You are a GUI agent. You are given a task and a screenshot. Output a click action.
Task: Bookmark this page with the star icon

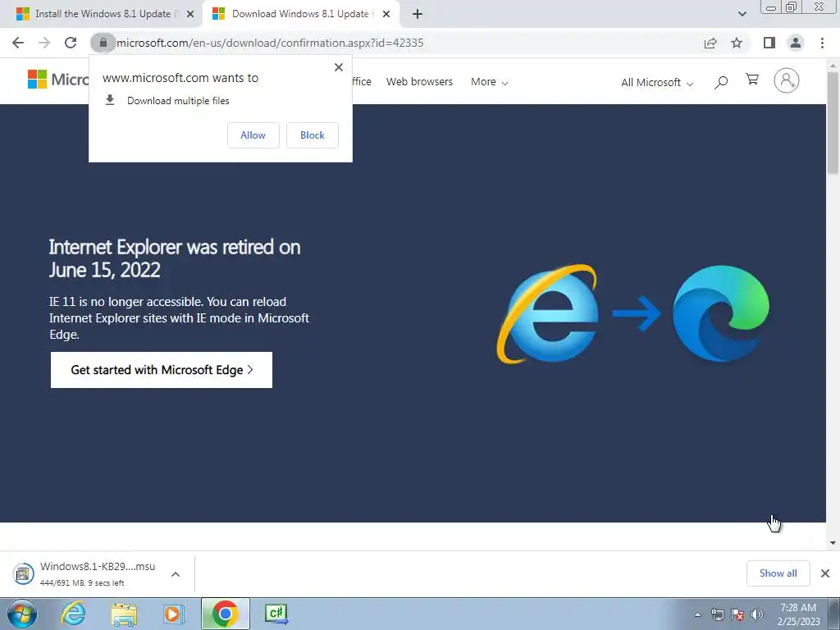coord(737,43)
